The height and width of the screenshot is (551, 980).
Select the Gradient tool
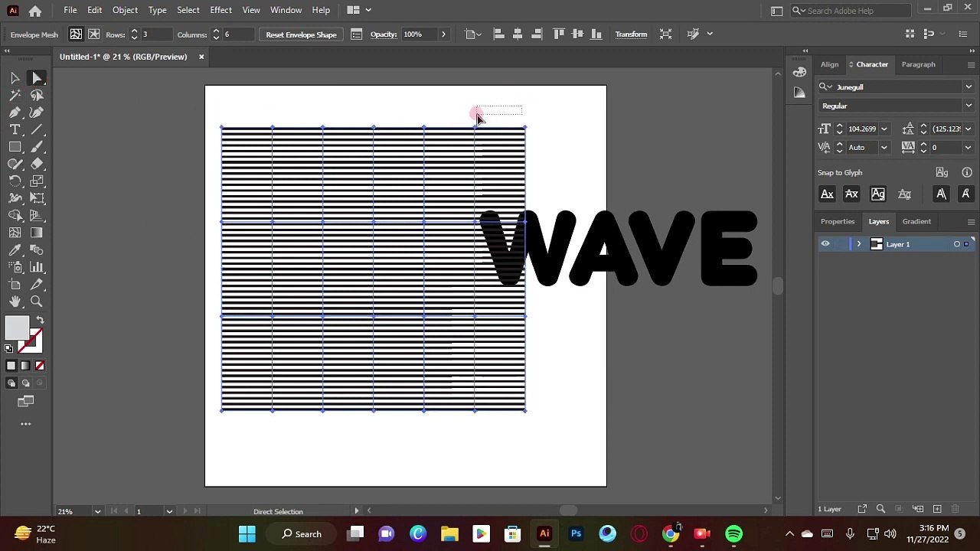(x=37, y=233)
